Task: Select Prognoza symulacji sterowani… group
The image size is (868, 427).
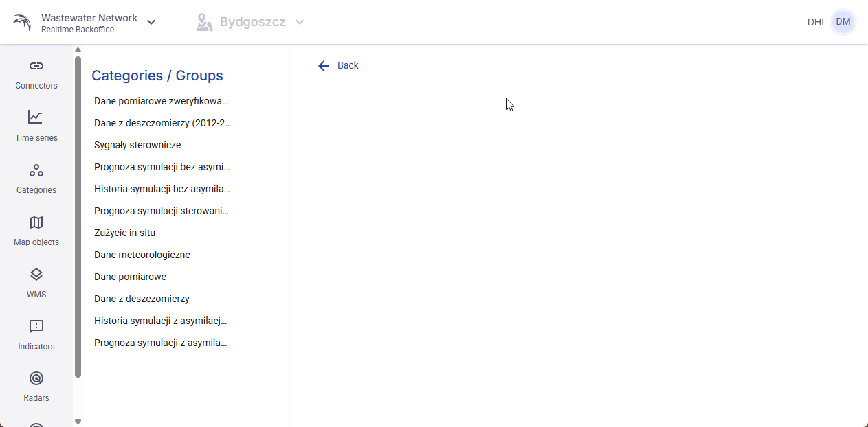Action: [162, 211]
